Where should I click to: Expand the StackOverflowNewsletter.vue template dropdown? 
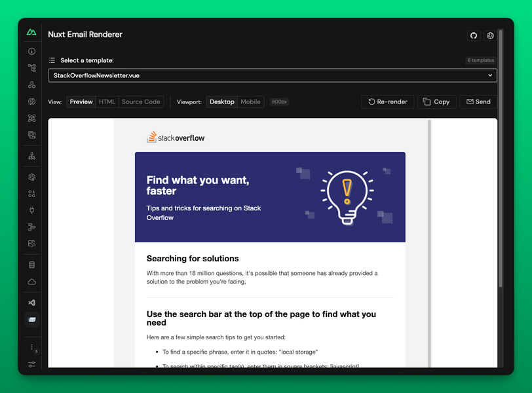[273, 75]
